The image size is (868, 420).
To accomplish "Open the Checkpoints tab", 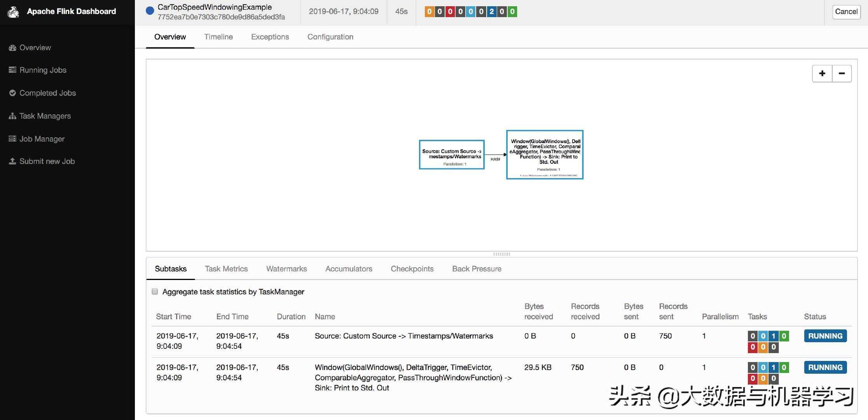I will [412, 269].
